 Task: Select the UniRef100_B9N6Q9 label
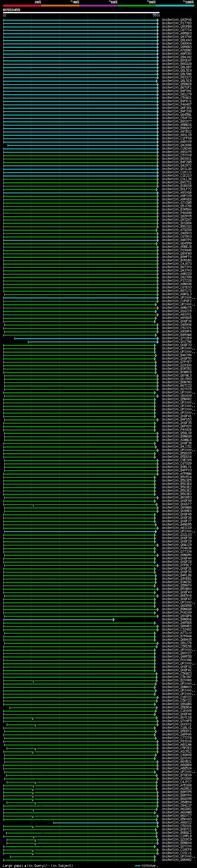coord(177,436)
